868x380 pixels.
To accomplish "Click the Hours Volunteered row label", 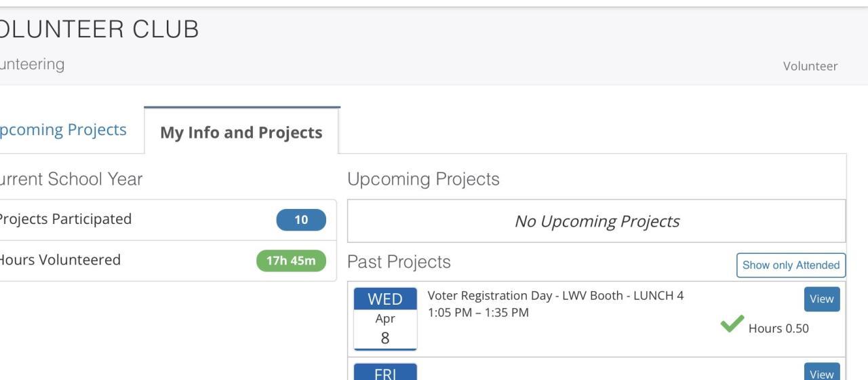I will click(60, 260).
